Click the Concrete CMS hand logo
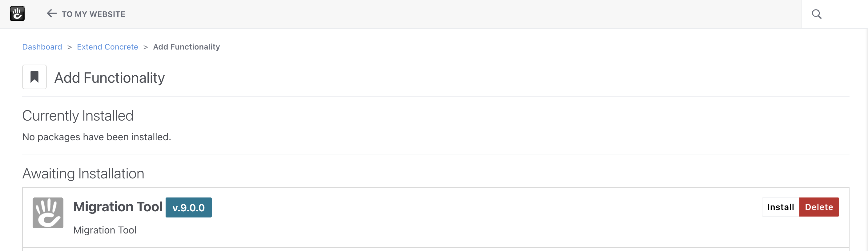Image resolution: width=868 pixels, height=251 pixels. pos(17,14)
